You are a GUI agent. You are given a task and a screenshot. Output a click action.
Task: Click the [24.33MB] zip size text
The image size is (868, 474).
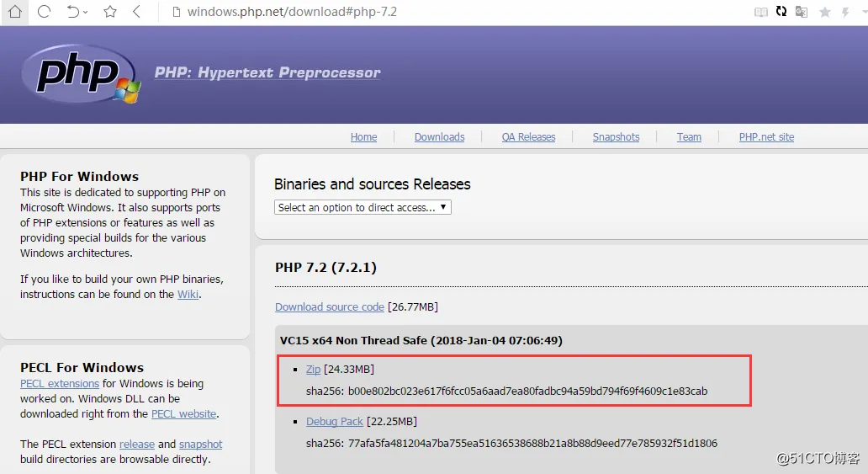(349, 370)
